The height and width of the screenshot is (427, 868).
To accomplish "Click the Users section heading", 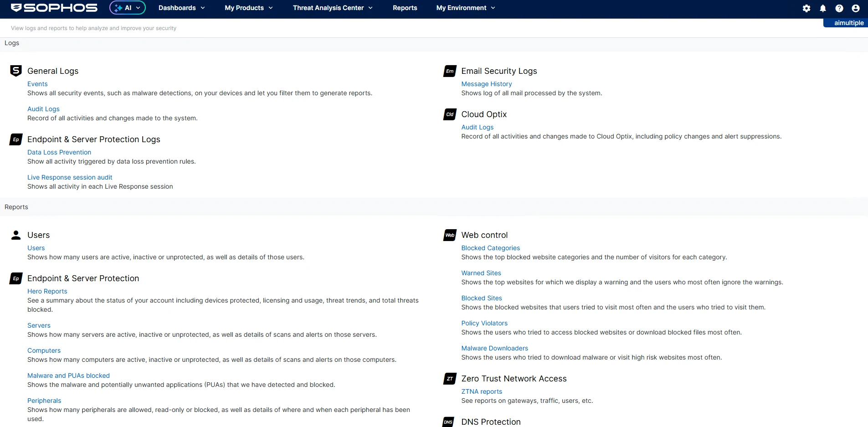I will (39, 235).
